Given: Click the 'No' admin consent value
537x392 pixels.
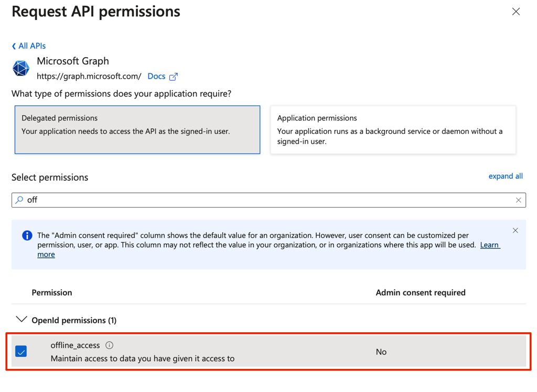Looking at the screenshot, I should tap(381, 352).
